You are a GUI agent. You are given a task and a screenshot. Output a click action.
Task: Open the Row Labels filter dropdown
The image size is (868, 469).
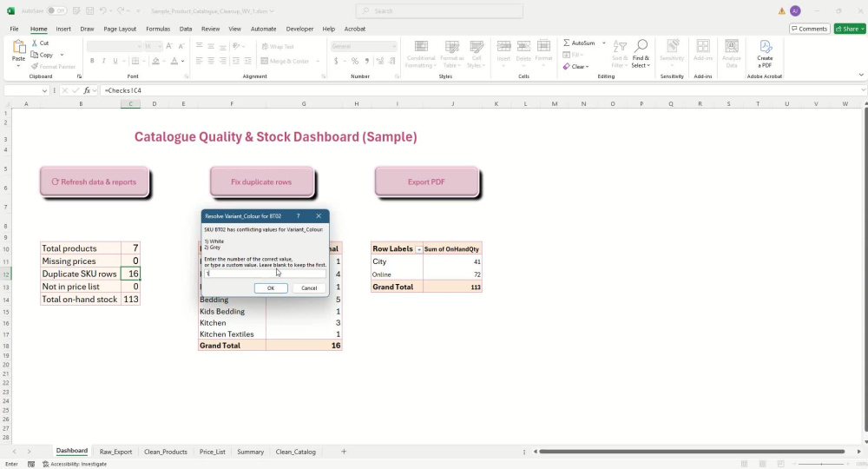click(418, 250)
